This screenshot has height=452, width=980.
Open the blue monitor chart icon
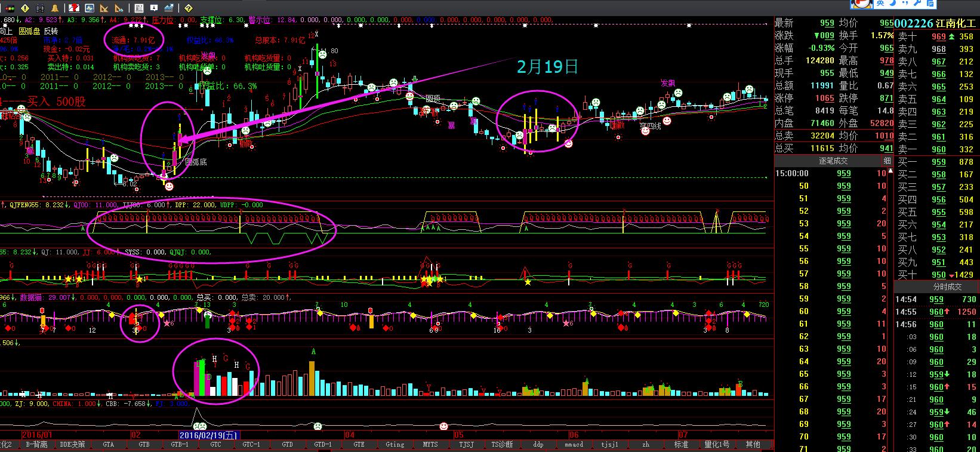click(x=89, y=8)
